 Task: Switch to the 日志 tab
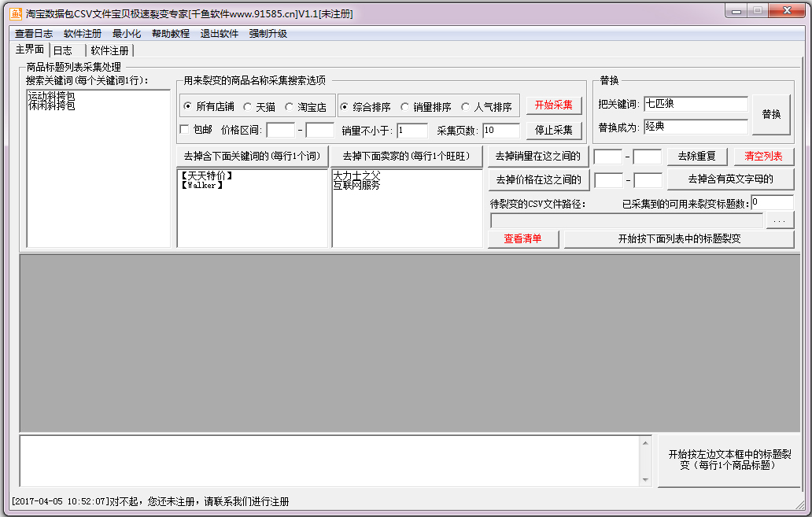[63, 50]
